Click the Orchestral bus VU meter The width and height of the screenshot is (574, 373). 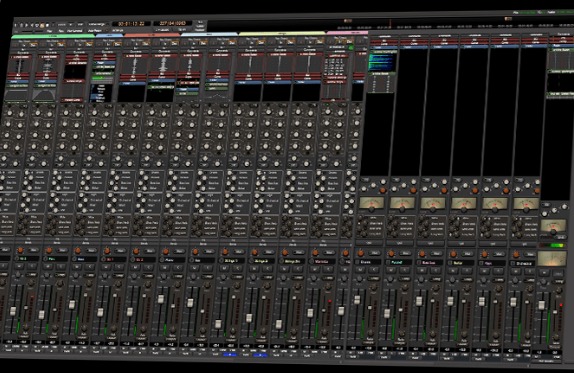pyautogui.click(x=526, y=203)
